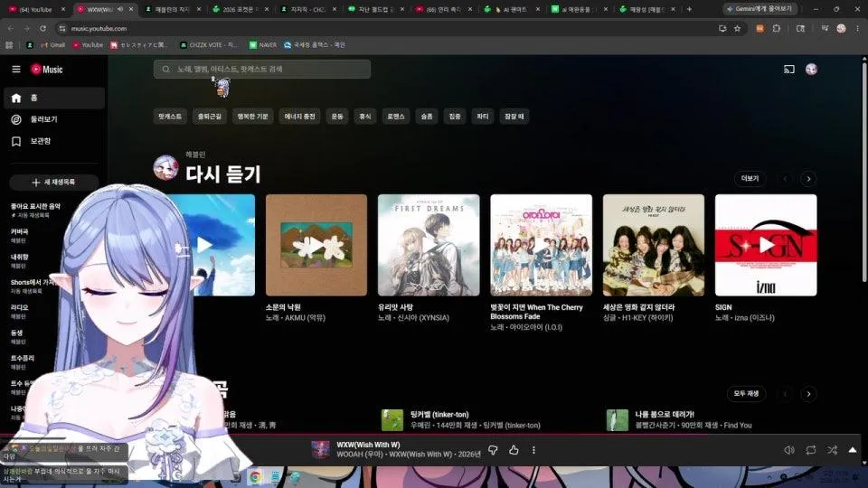Open the hamburger guide menu
This screenshot has height=488, width=868.
point(16,70)
